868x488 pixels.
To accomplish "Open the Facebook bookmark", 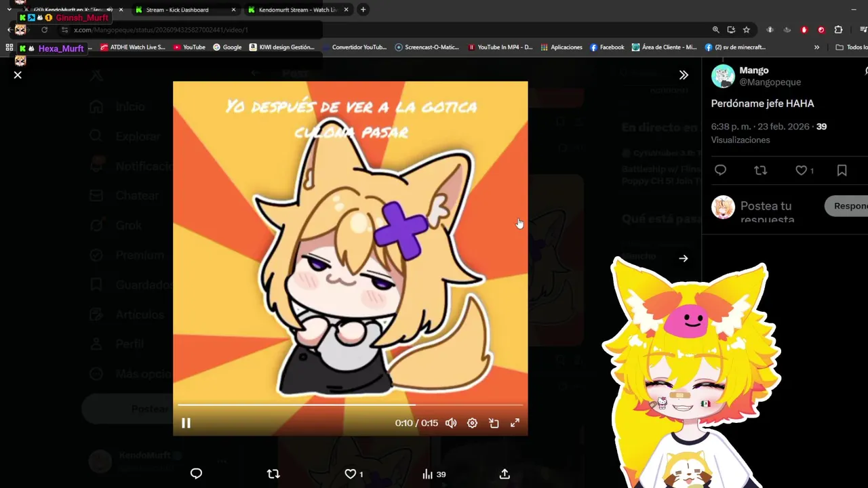I will (x=607, y=47).
